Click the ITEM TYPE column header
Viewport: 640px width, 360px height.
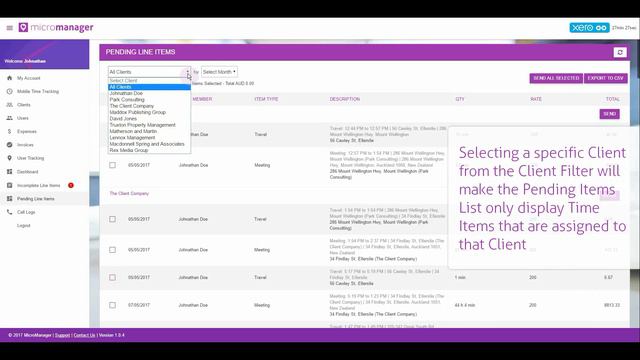tap(266, 99)
